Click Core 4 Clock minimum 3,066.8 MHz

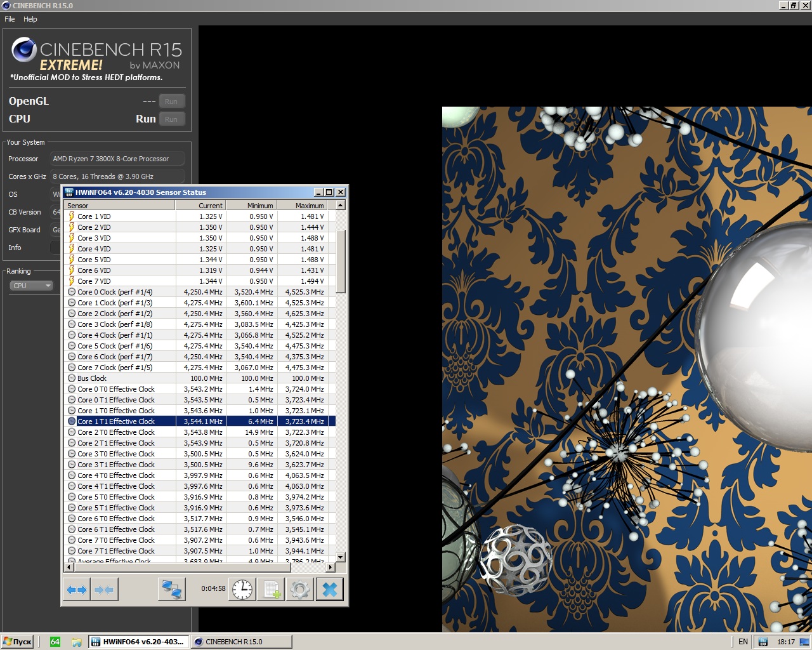point(254,335)
